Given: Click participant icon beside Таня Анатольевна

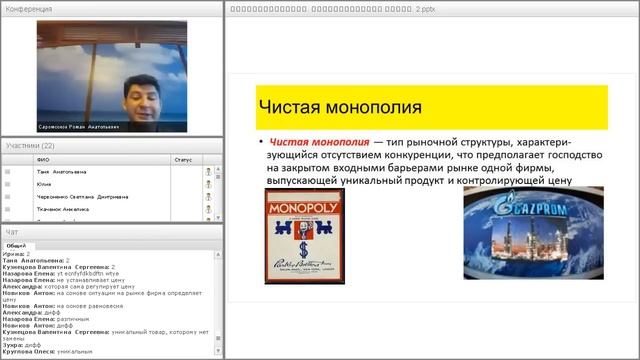Looking at the screenshot, I should pyautogui.click(x=208, y=172).
